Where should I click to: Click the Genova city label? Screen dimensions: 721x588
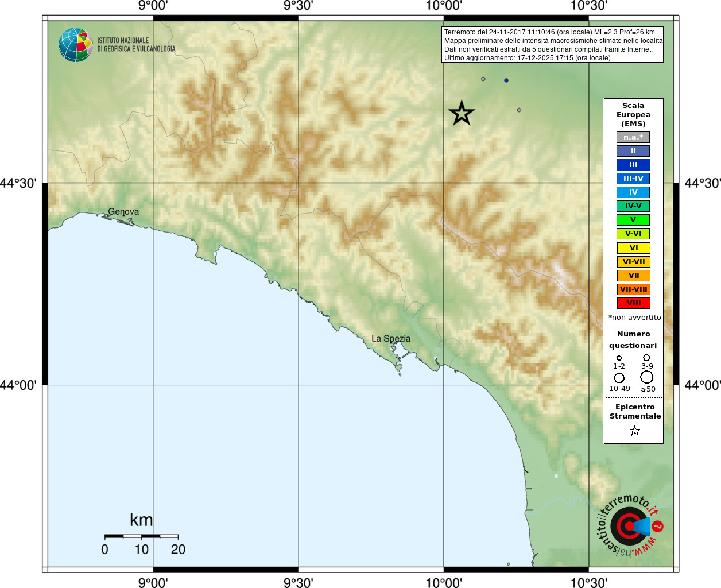pyautogui.click(x=123, y=212)
